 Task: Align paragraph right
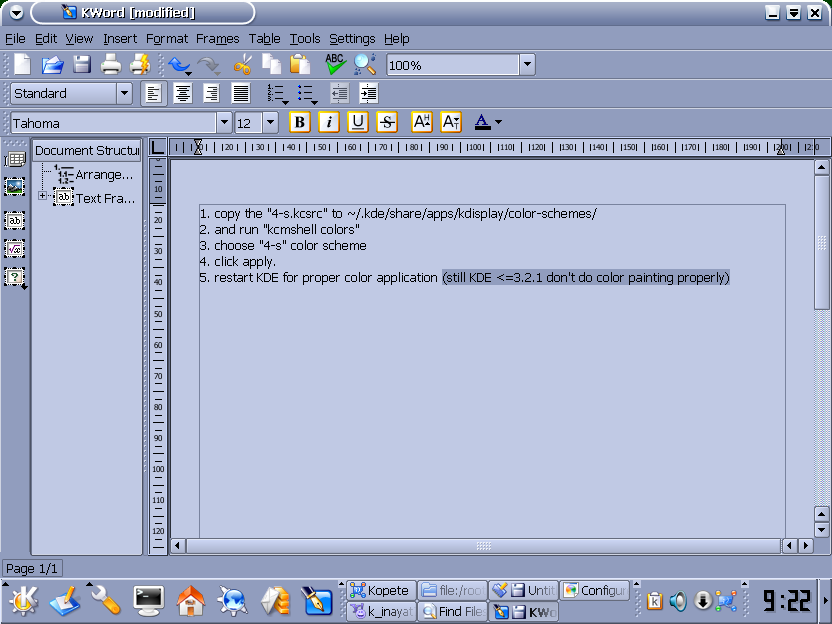[211, 94]
